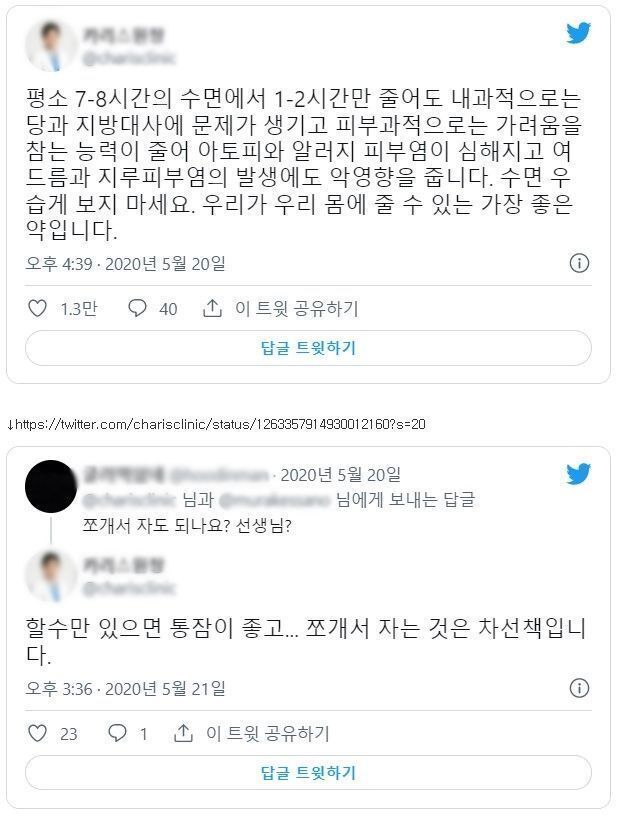Click the black circular avatar of the replier
This screenshot has width=617, height=816.
[x=50, y=486]
